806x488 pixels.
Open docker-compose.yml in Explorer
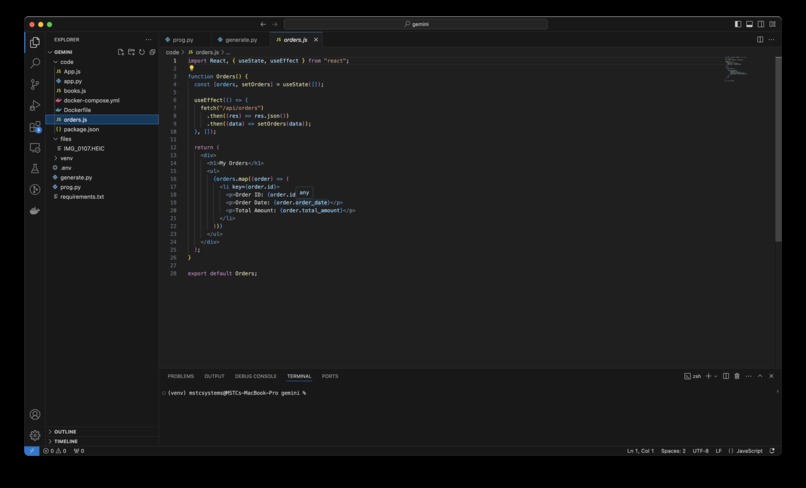click(91, 100)
